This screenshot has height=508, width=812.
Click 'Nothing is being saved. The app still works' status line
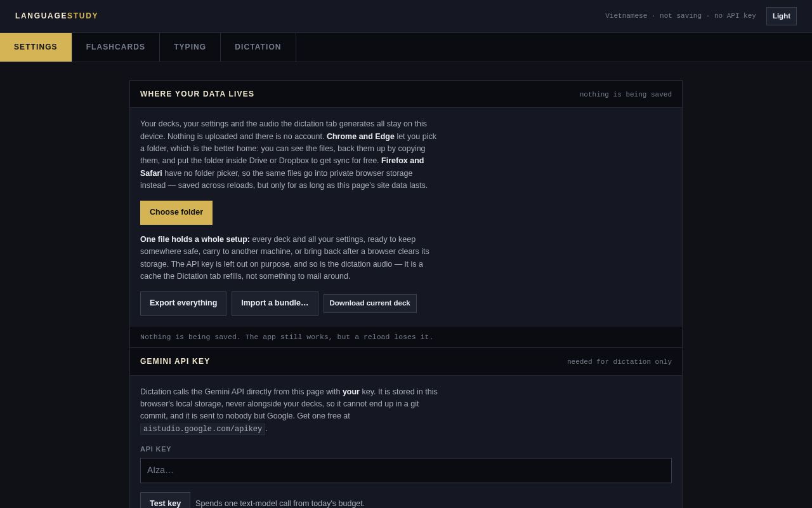click(287, 337)
